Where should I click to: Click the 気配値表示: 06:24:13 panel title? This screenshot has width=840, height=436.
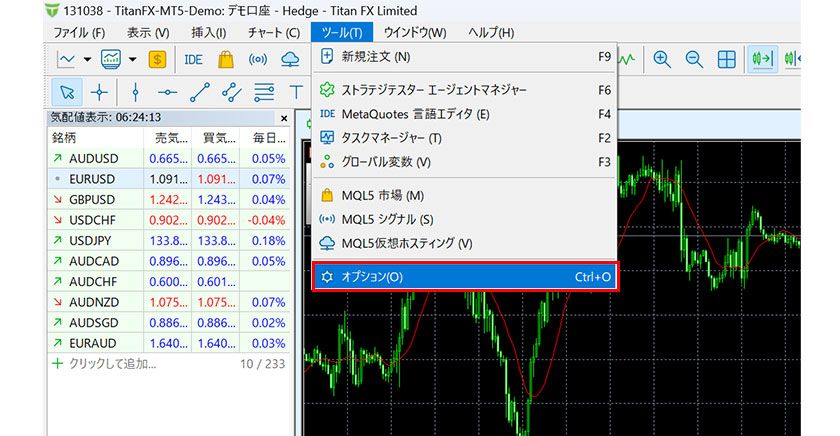pyautogui.click(x=106, y=117)
